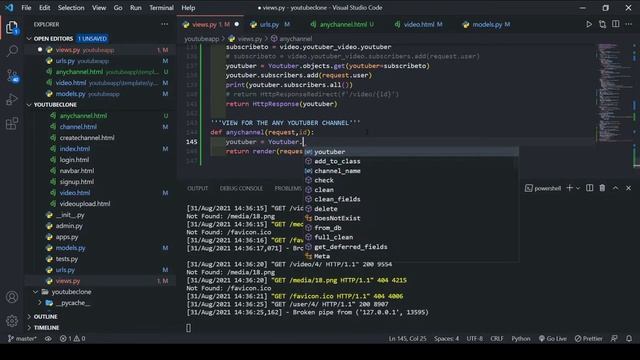The height and width of the screenshot is (360, 640).
Task: Open the Edit menu
Action: tap(44, 8)
